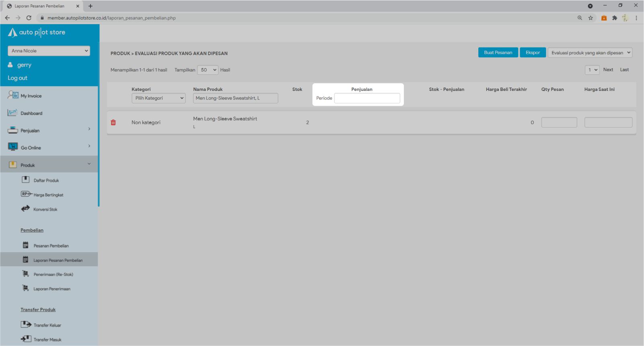Click the Buat Pesanan button
Viewport: 644px width, 346px height.
tap(498, 53)
